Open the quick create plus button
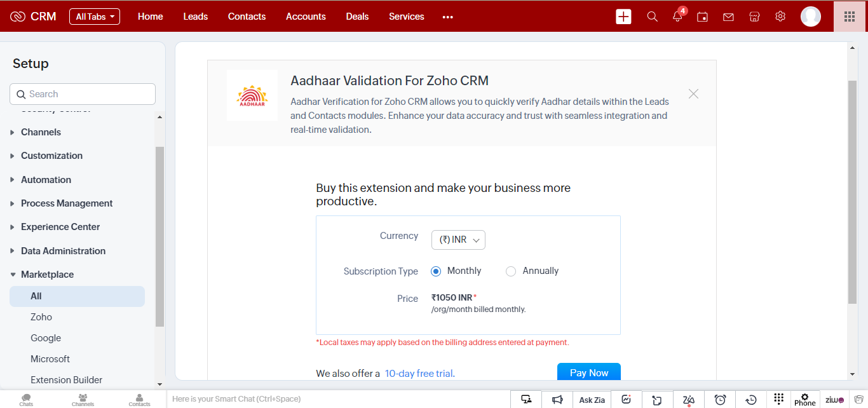The height and width of the screenshot is (408, 868). (623, 17)
